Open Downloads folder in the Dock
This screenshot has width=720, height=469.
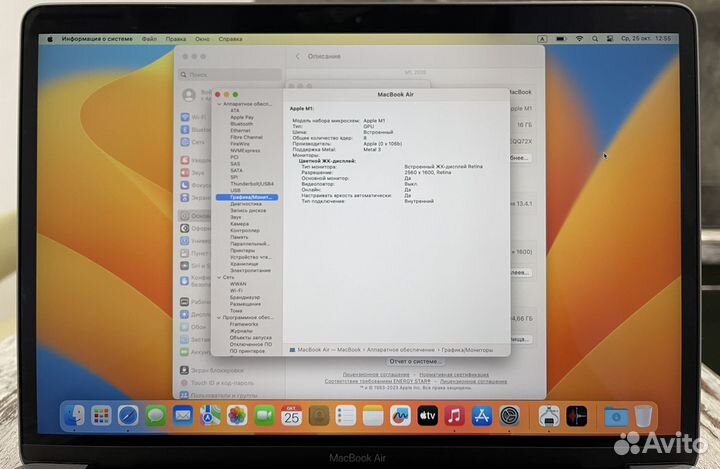(616, 416)
